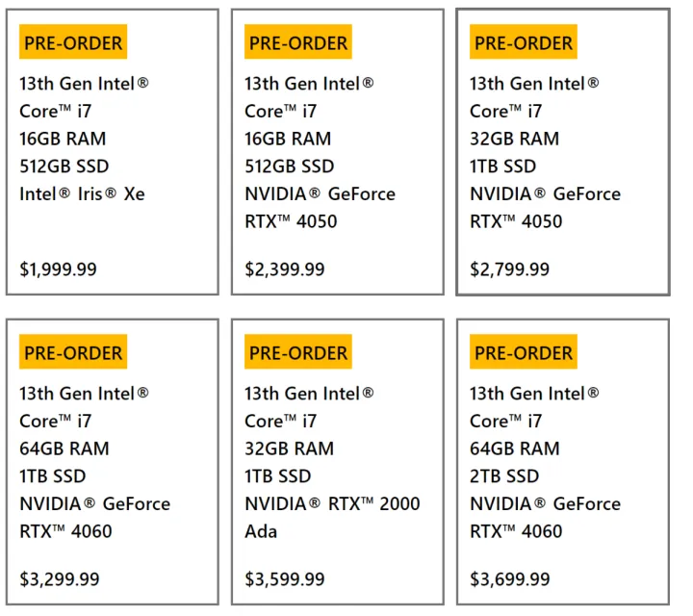Image resolution: width=693 pixels, height=616 pixels.
Task: Select the $3,699.99 price label
Action: 509,579
